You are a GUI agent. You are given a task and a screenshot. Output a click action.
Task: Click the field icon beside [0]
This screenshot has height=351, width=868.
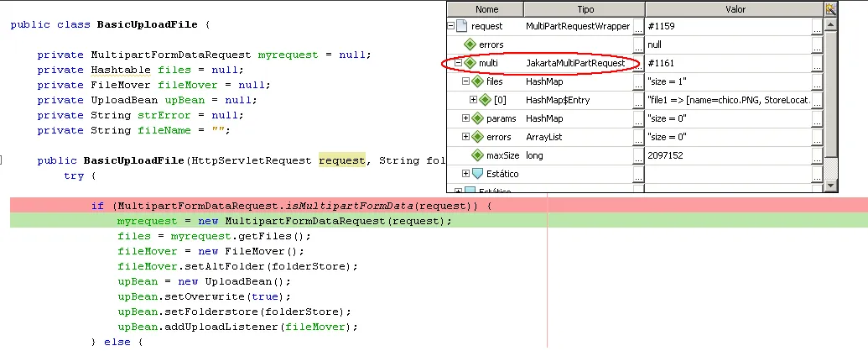click(485, 100)
